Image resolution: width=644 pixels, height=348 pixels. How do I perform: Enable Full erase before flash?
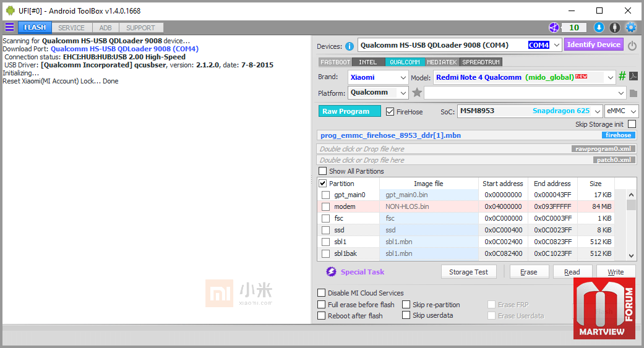point(322,305)
